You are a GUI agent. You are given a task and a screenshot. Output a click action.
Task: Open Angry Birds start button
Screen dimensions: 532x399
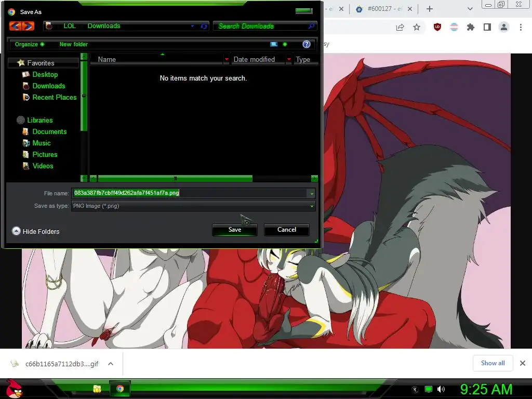[x=14, y=389]
